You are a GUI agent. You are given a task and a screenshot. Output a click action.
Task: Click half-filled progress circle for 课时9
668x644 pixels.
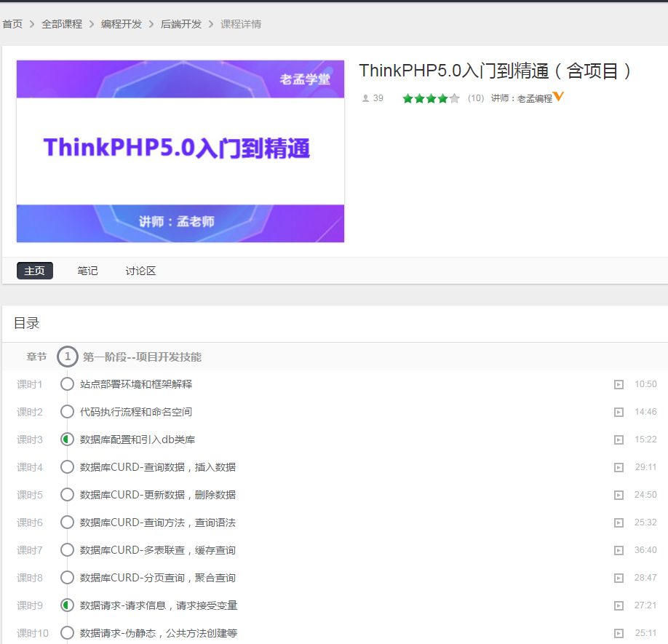pyautogui.click(x=67, y=605)
